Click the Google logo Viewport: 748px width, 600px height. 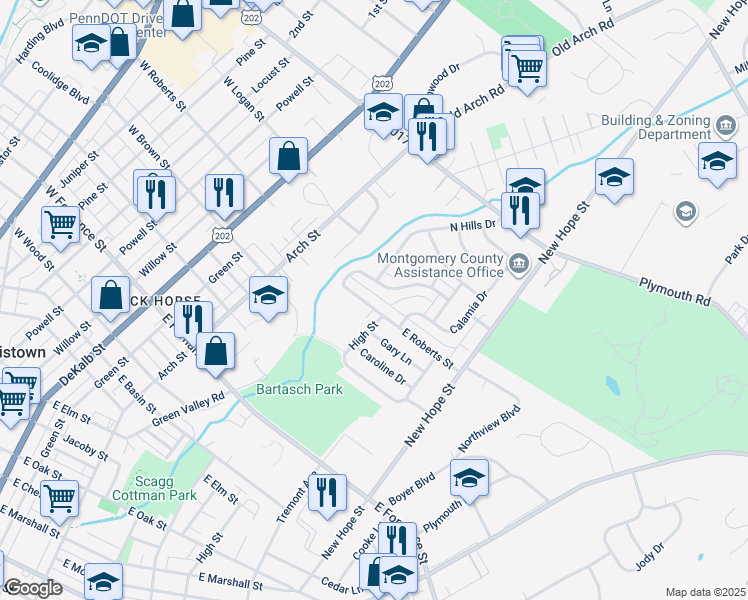pos(33,588)
